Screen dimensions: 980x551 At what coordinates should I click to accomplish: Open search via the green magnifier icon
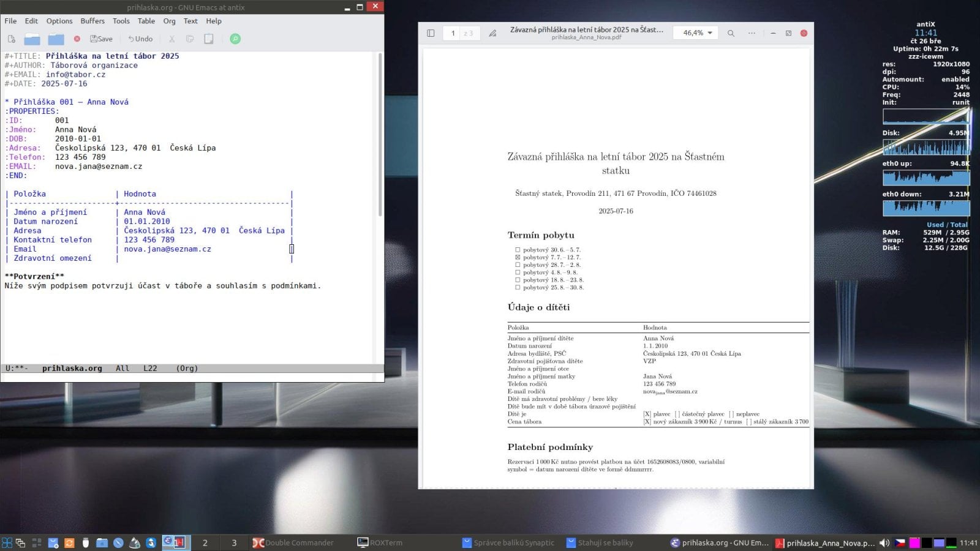pyautogui.click(x=235, y=39)
